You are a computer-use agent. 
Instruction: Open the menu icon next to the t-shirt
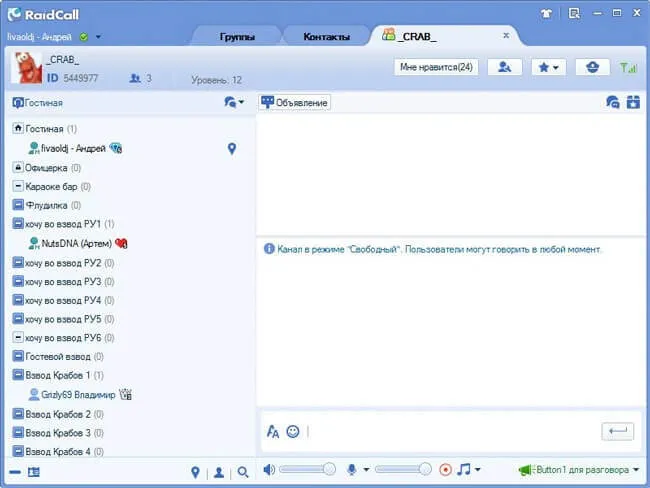click(x=574, y=14)
